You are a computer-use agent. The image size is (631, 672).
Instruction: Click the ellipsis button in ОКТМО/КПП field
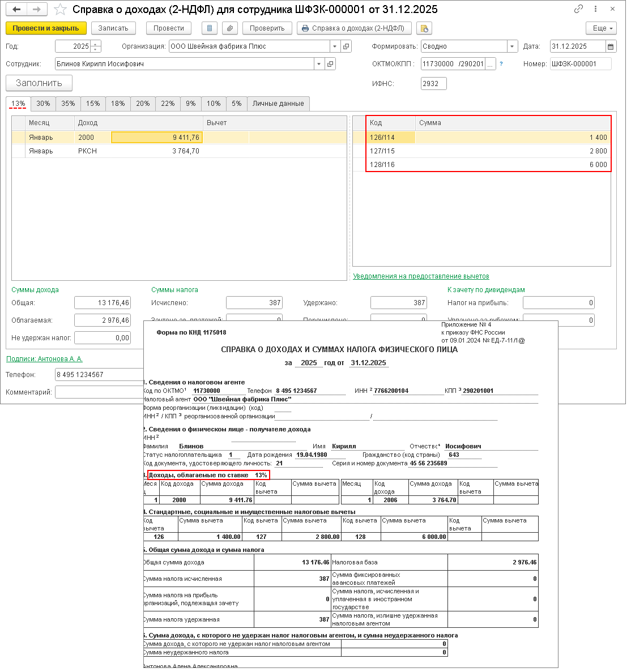tap(491, 64)
